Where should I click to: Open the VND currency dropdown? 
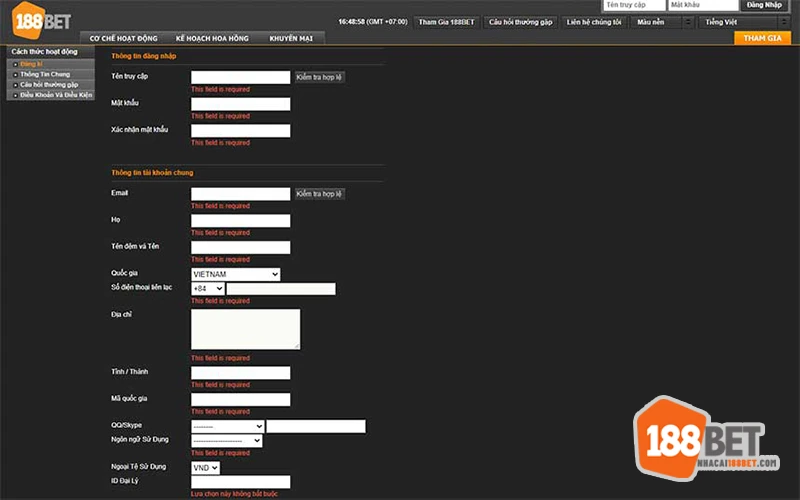(x=206, y=468)
